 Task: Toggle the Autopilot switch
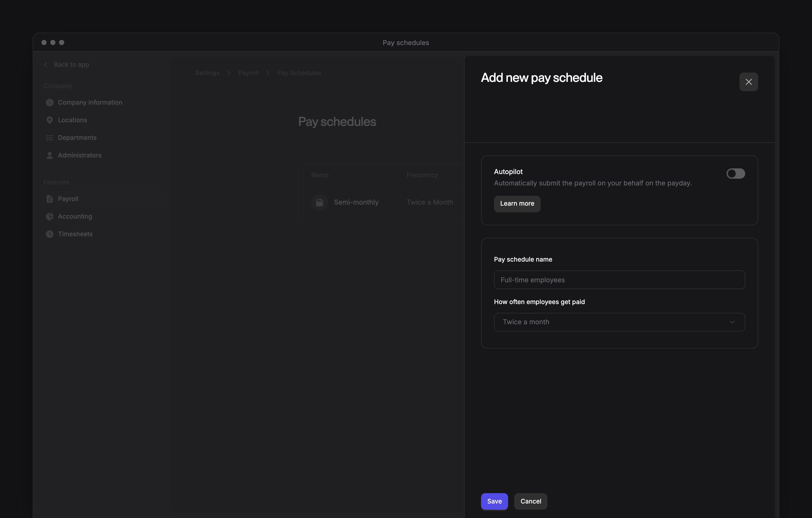pos(735,174)
